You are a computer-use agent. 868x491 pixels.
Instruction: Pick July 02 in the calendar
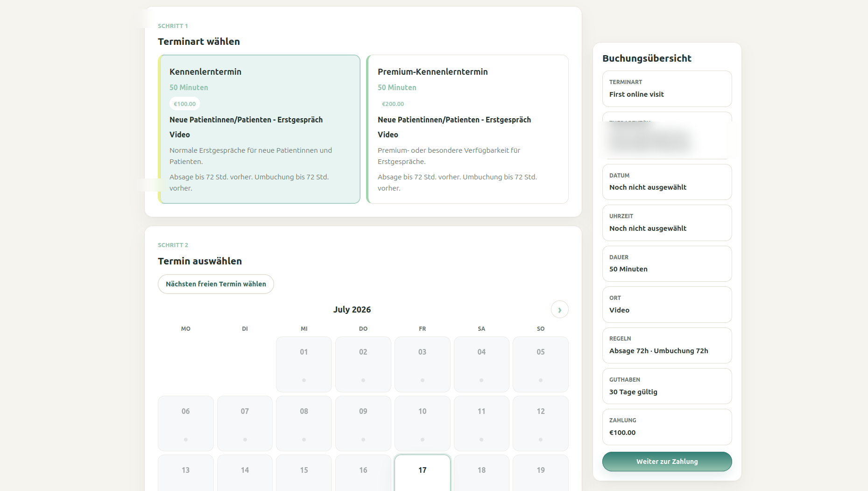click(363, 364)
